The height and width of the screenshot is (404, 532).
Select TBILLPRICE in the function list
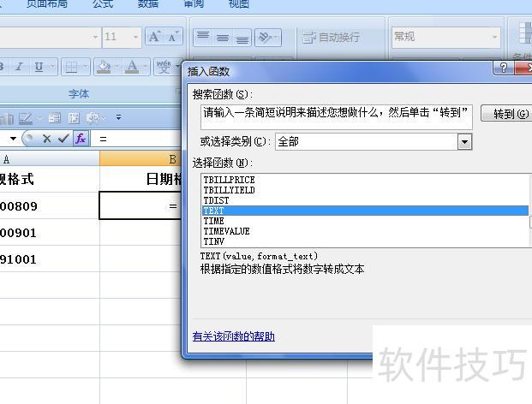(x=366, y=180)
